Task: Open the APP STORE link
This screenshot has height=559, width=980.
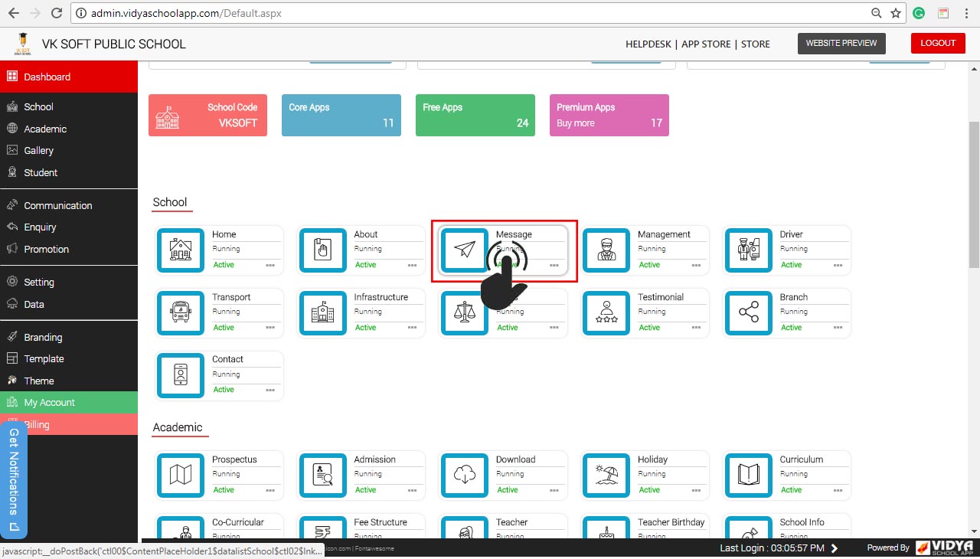Action: pos(706,44)
